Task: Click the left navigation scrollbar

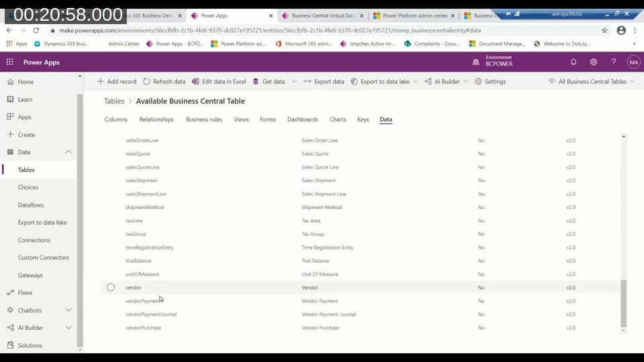Action: coord(80,220)
